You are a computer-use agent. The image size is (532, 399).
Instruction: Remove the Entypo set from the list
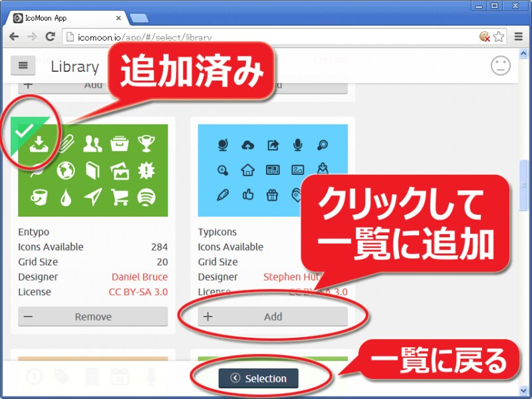[92, 317]
